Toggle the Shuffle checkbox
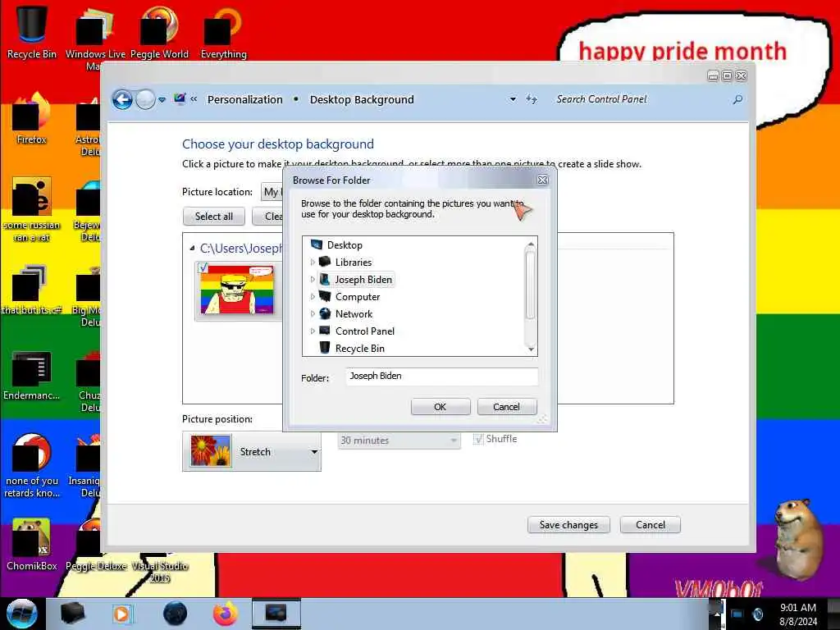The image size is (840, 630). [478, 440]
